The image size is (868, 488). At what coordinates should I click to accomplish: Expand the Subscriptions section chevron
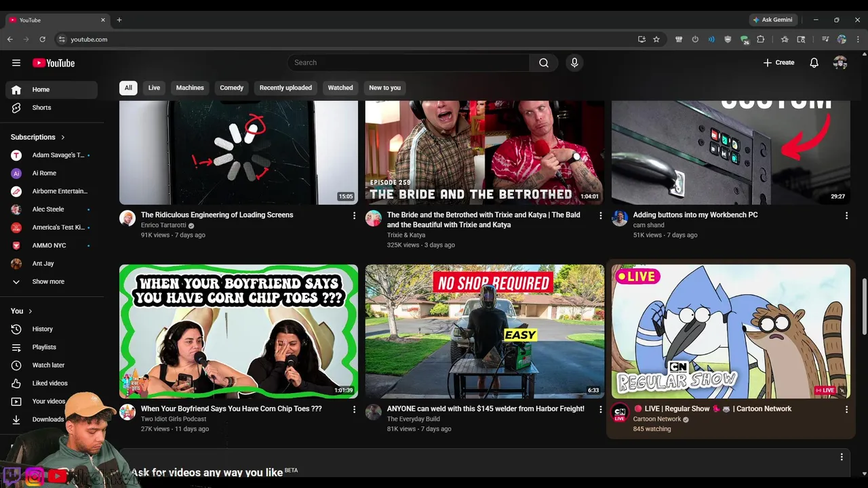[63, 137]
